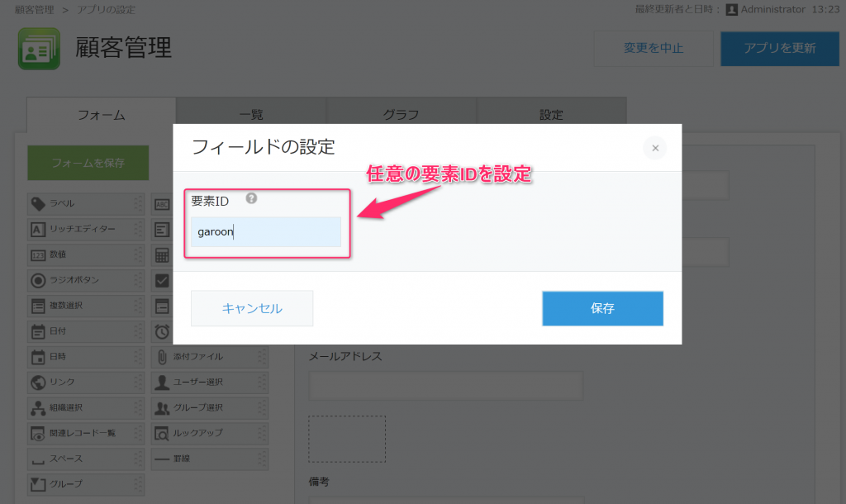Pick the 複数選択 field icon
Screen dimensions: 846x504
38,306
